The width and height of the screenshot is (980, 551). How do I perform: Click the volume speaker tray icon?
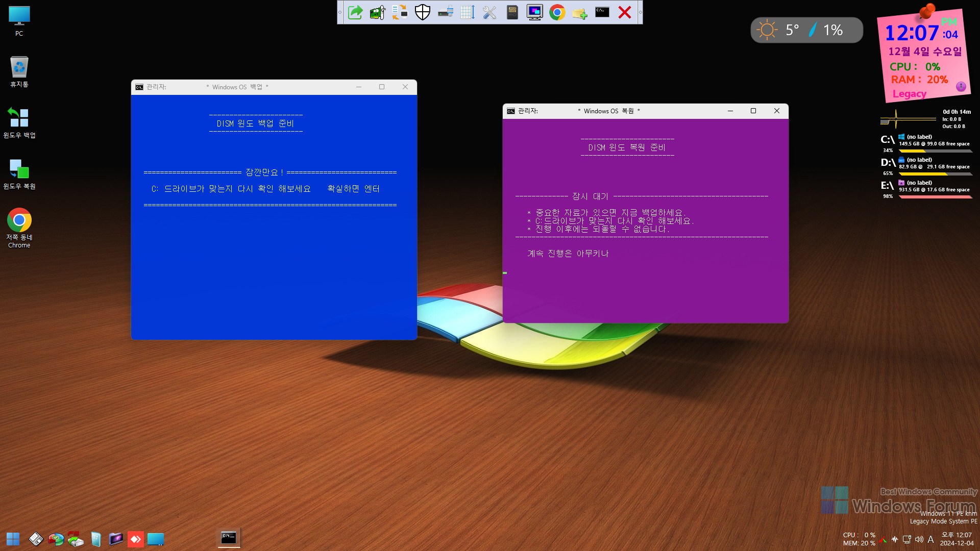pyautogui.click(x=919, y=539)
